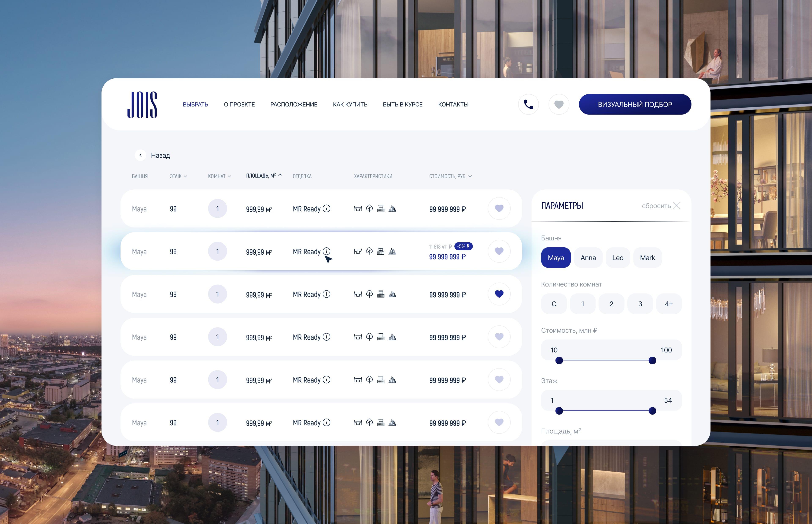The image size is (812, 524).
Task: Select the Leo tower filter chip
Action: point(618,258)
